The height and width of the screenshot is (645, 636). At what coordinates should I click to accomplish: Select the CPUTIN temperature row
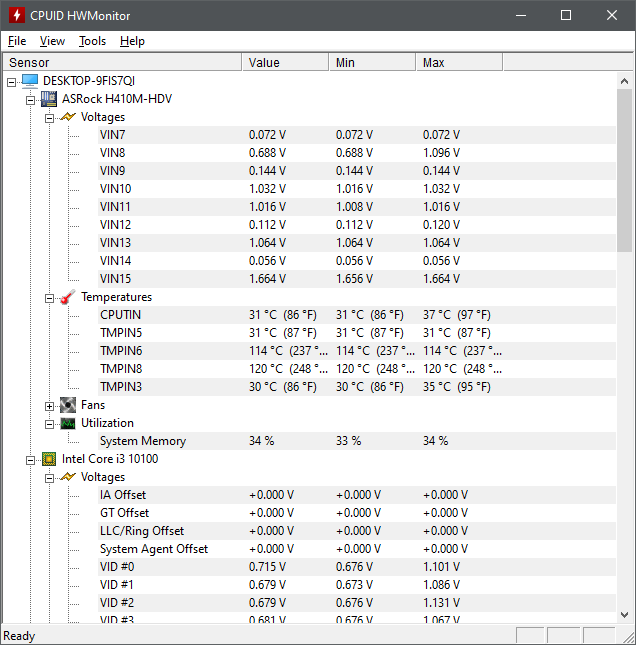tap(357, 315)
